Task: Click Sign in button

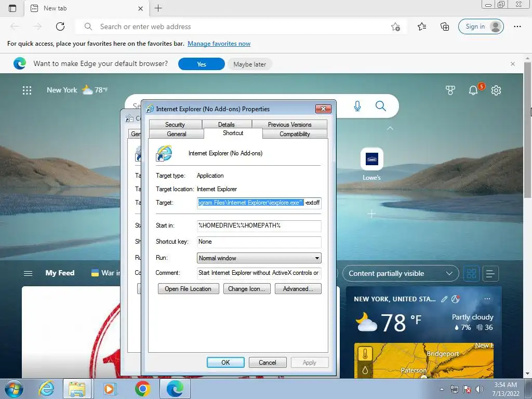Action: point(481,26)
